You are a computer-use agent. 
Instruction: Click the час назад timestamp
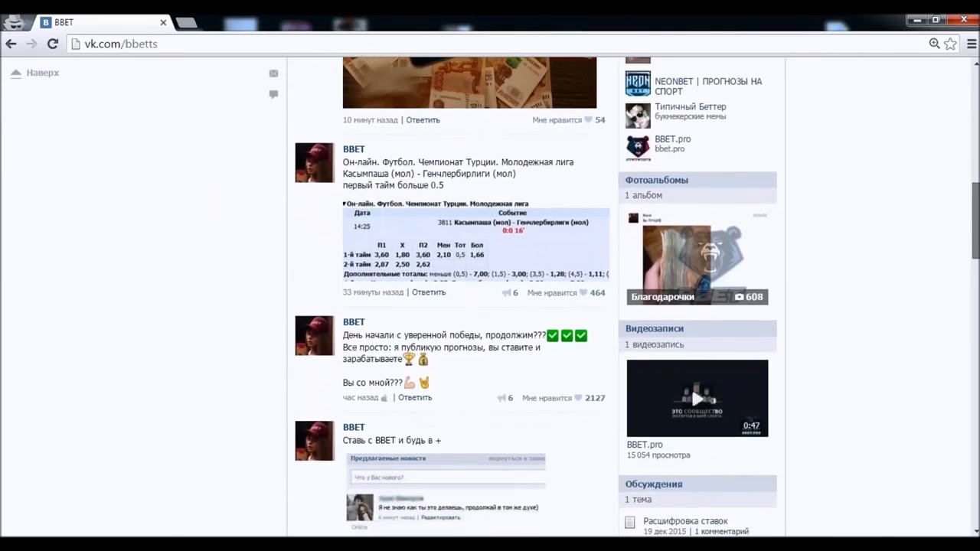pos(361,398)
